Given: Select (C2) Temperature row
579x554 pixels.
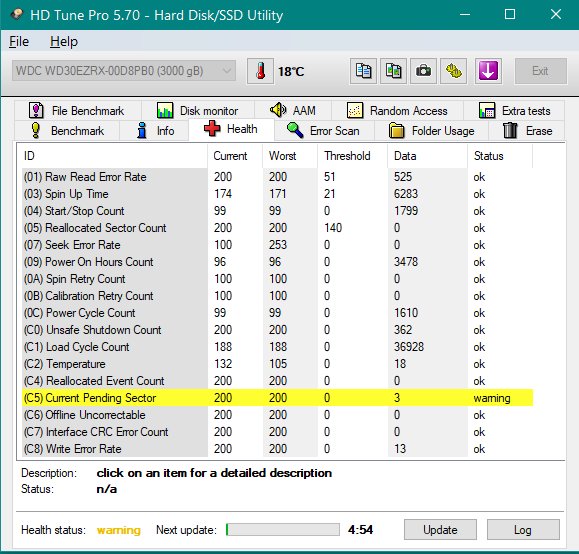Looking at the screenshot, I should pos(278,364).
